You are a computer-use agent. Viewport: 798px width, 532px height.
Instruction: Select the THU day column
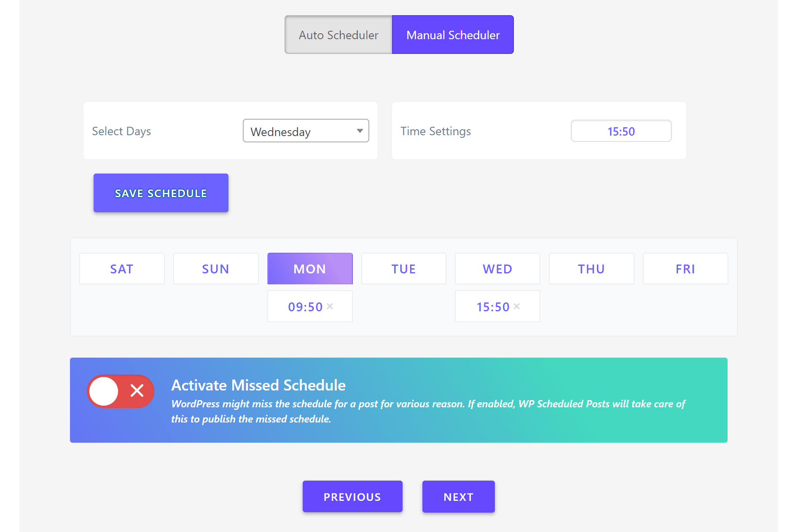click(591, 269)
